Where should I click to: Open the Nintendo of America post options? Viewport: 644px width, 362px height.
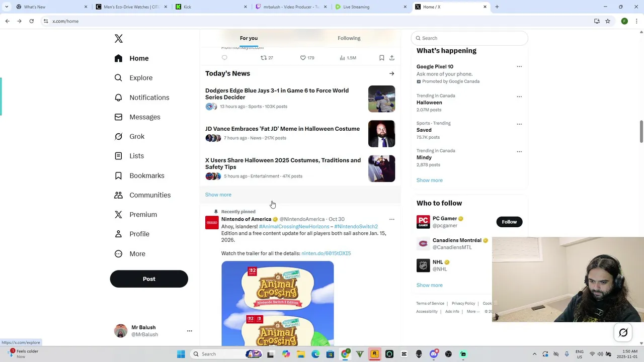pos(392,219)
